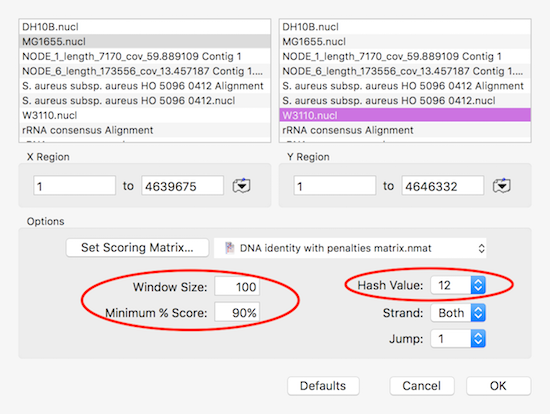550x414 pixels.
Task: Click the scoring matrix file icon
Action: click(x=230, y=248)
